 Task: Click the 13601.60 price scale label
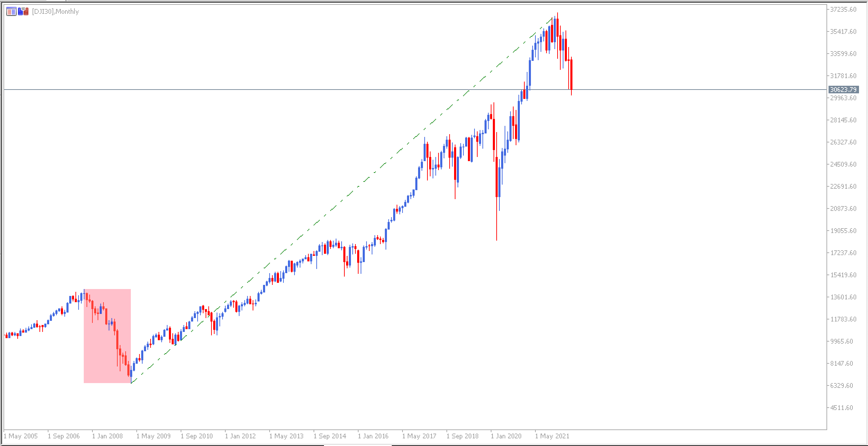[843, 297]
